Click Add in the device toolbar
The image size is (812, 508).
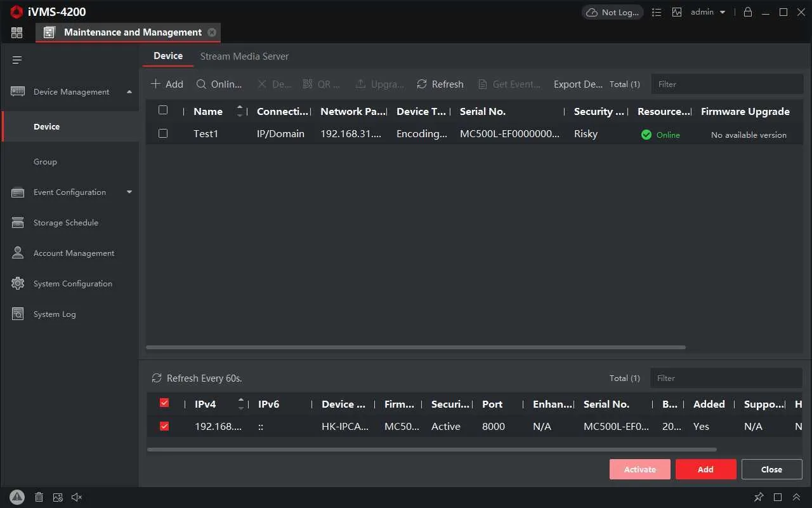click(x=167, y=84)
